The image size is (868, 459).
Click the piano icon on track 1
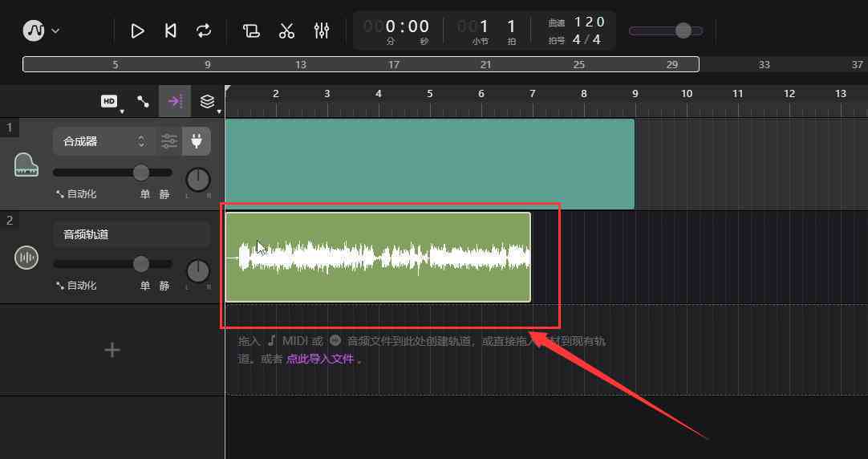[x=26, y=165]
